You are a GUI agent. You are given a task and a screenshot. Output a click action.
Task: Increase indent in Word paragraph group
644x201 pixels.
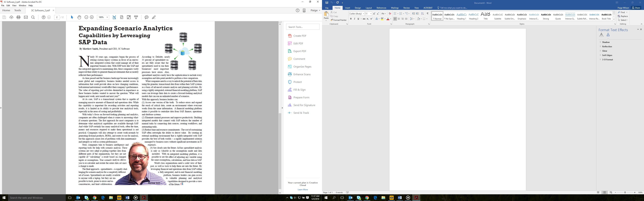click(417, 13)
